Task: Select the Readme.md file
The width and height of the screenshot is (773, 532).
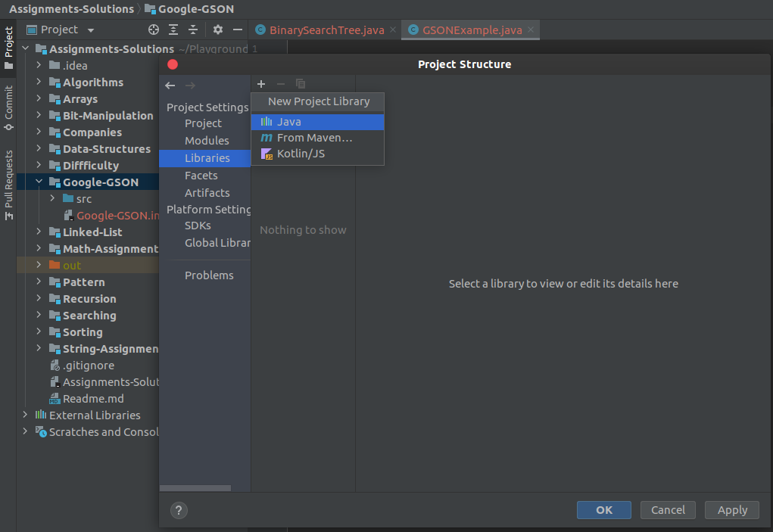Action: (93, 399)
